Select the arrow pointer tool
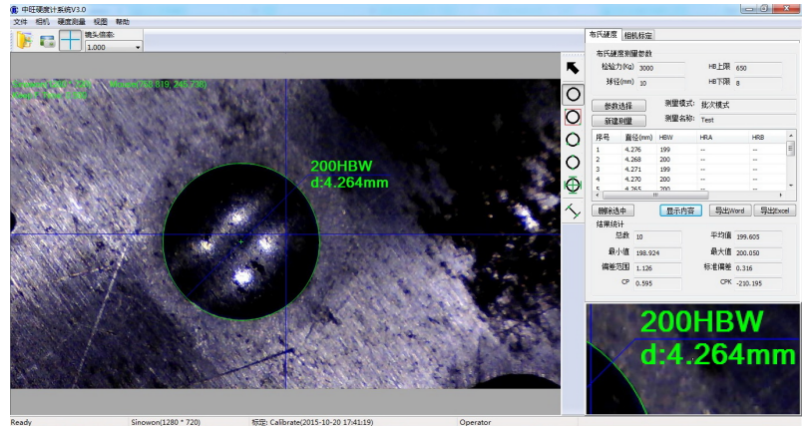Image resolution: width=810 pixels, height=426 pixels. [x=573, y=68]
